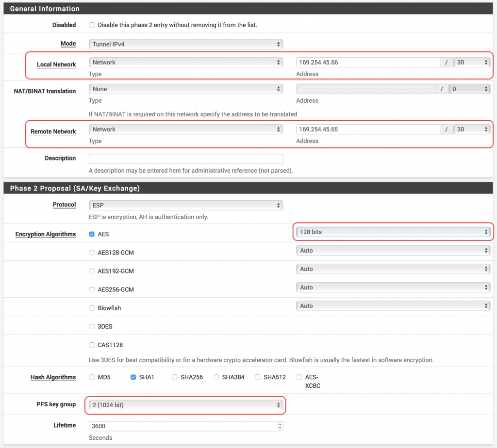This screenshot has width=497, height=448.
Task: Uncheck the SHA1 hash algorithm
Action: click(133, 377)
